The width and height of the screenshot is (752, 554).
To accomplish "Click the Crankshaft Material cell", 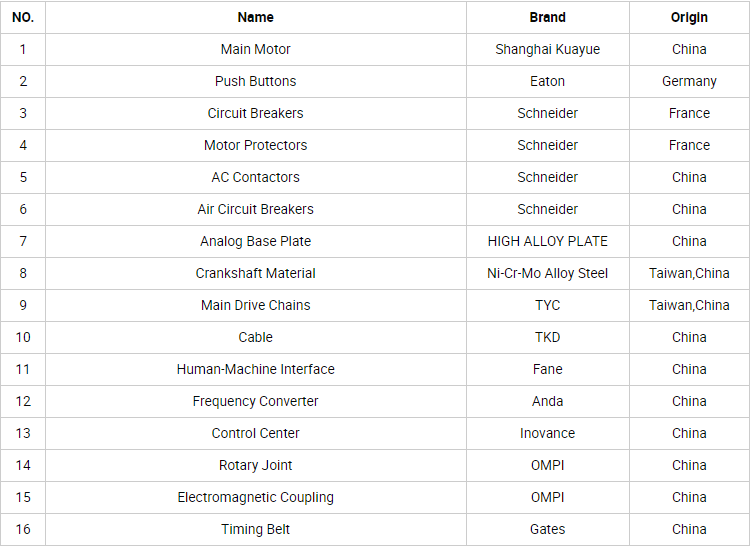I will (x=256, y=273).
